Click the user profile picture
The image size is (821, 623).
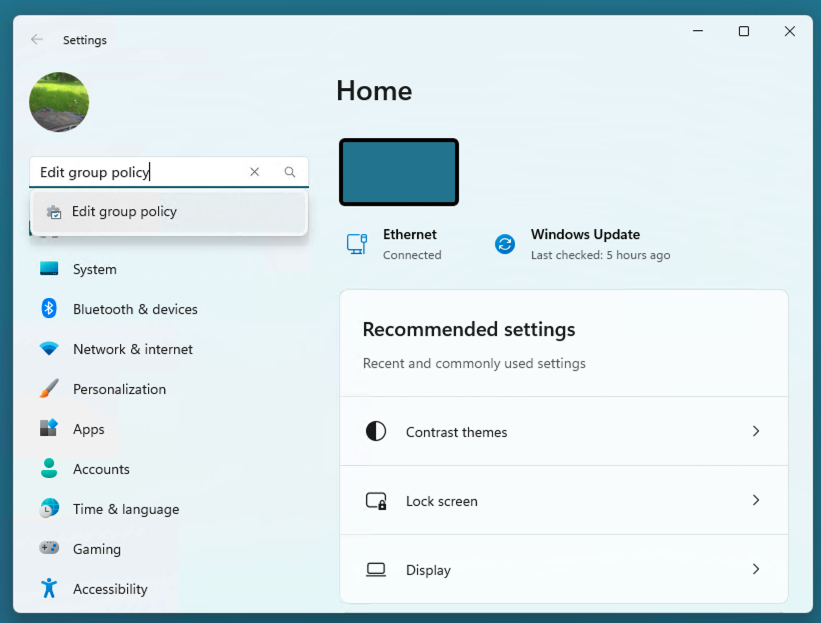click(59, 102)
